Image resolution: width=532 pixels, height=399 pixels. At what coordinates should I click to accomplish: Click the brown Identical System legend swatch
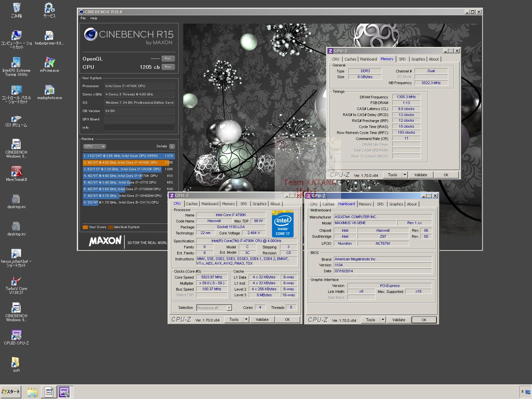pyautogui.click(x=110, y=227)
